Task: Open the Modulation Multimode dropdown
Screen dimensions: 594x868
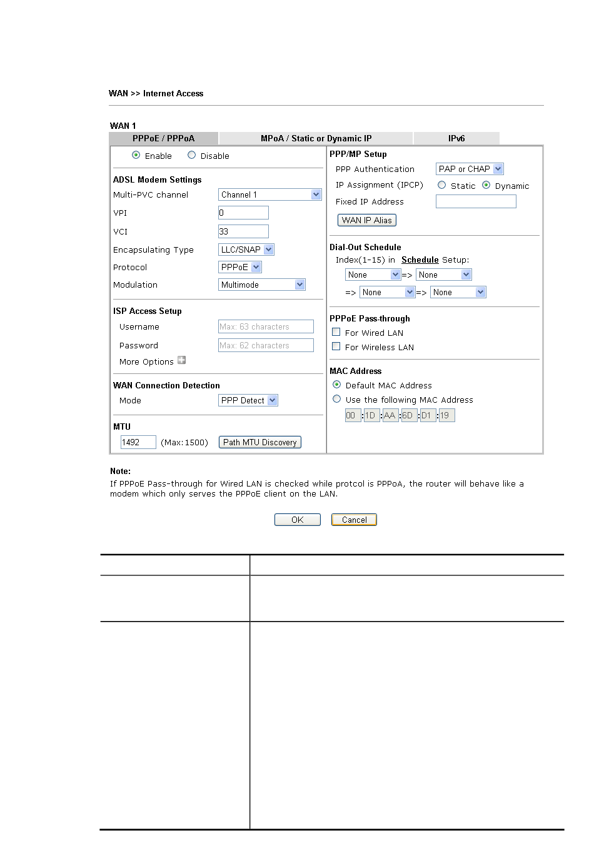Action: [262, 285]
